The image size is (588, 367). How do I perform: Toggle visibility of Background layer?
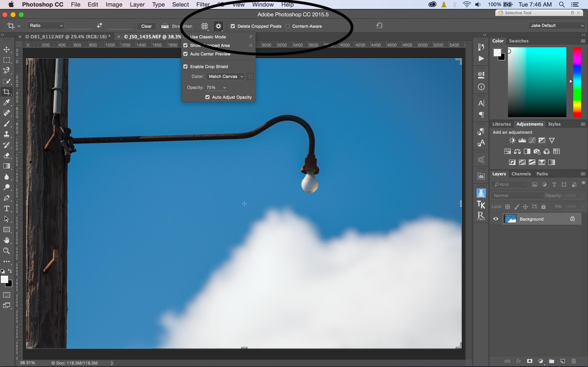[x=496, y=218]
